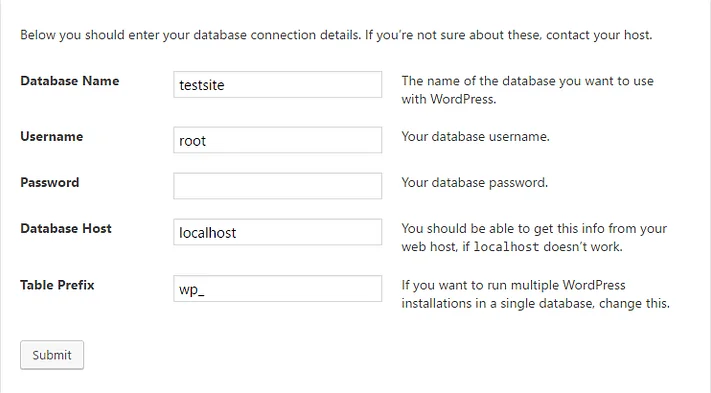Viewport: 711px width, 393px height.
Task: Click the Database Host field with localhost
Action: 278,232
